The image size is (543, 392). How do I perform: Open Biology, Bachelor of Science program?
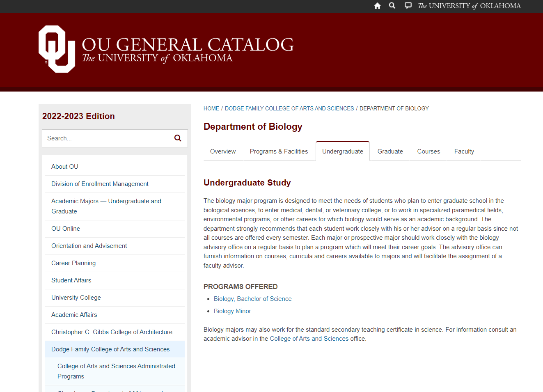coord(253,299)
